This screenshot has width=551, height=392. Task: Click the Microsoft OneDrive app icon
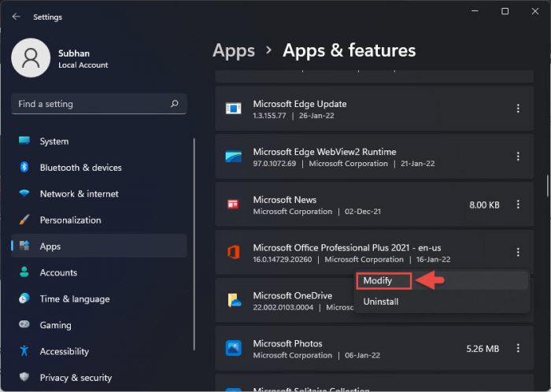[234, 301]
